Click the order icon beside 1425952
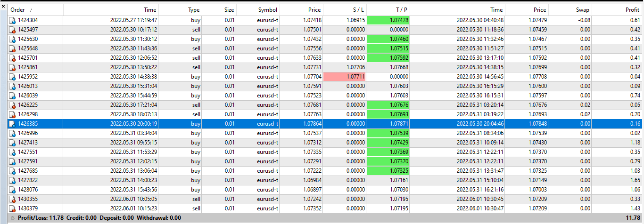This screenshot has height=224, width=644. point(13,77)
